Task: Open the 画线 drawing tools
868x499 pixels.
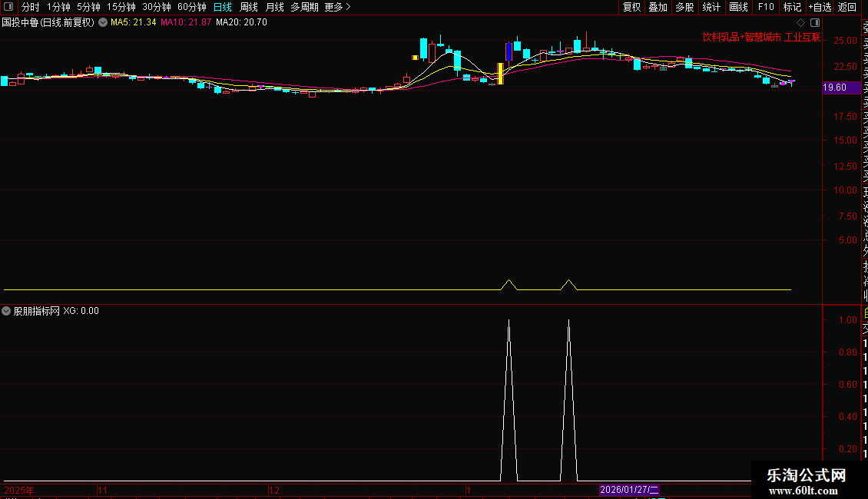Action: (738, 7)
